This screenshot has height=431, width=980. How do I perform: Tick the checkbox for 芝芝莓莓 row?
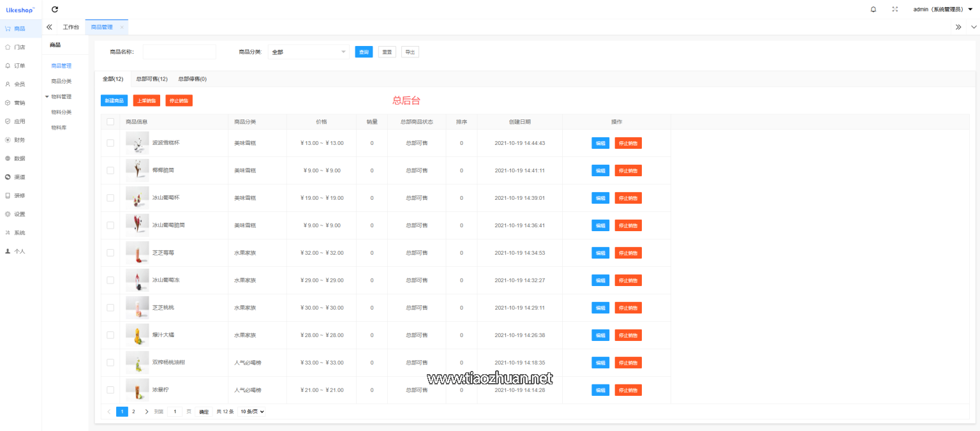point(110,253)
